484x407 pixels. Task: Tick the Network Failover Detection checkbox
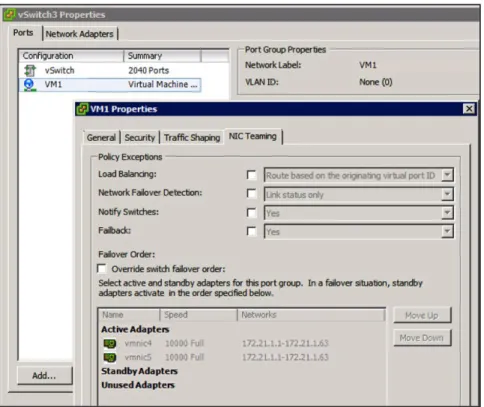click(251, 193)
